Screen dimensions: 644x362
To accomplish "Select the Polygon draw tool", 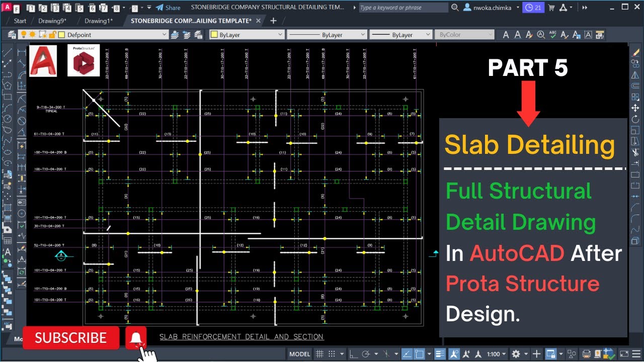I will 7,84.
